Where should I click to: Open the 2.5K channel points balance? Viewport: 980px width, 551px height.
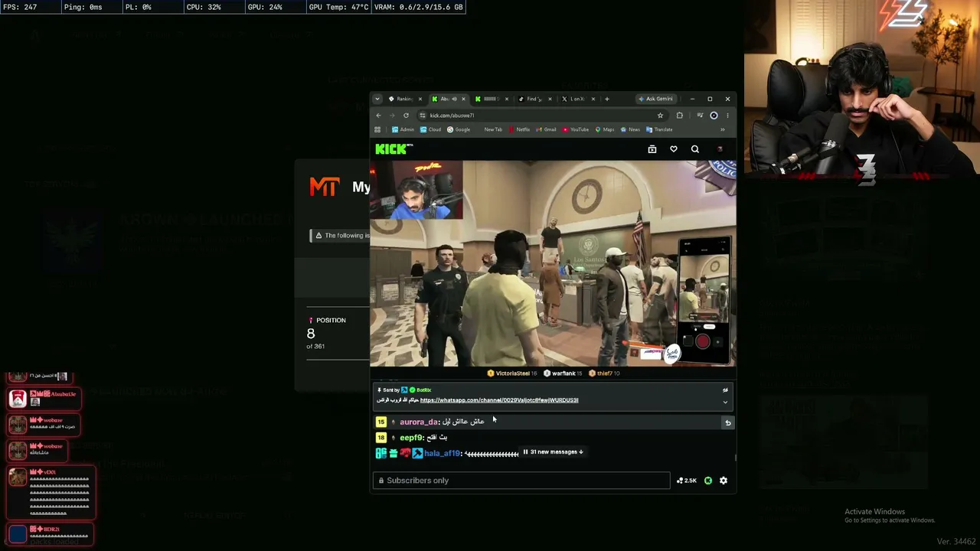pyautogui.click(x=686, y=481)
